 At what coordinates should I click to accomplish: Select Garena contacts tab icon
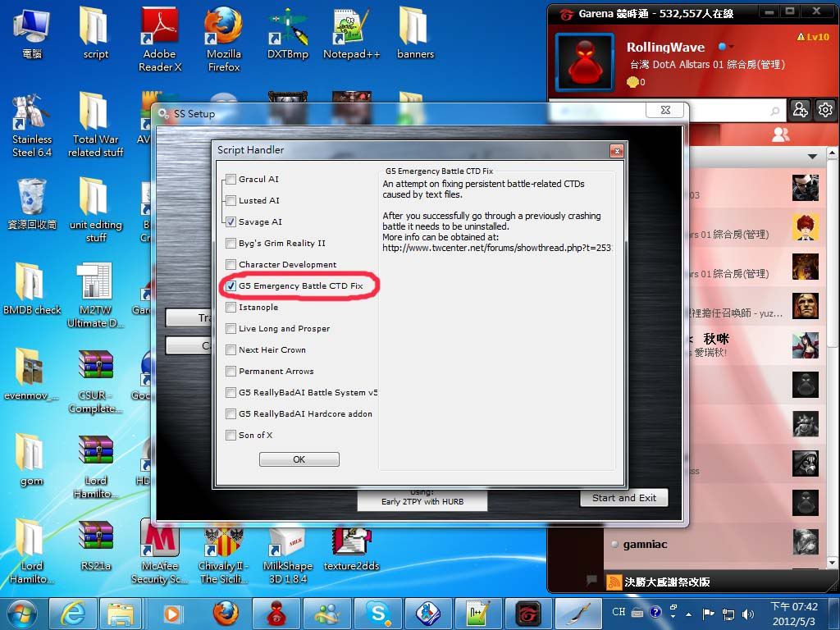pyautogui.click(x=781, y=134)
